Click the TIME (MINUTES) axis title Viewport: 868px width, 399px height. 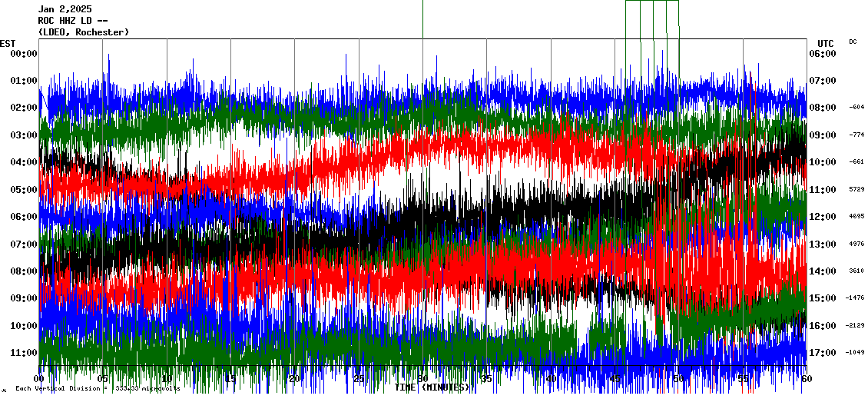point(432,387)
